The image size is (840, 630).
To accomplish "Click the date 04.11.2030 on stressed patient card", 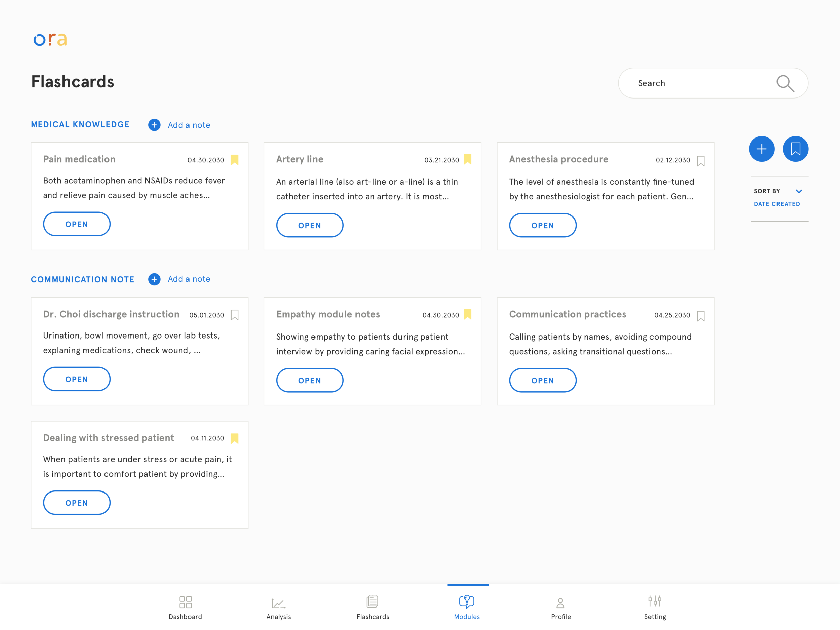I will pyautogui.click(x=207, y=438).
